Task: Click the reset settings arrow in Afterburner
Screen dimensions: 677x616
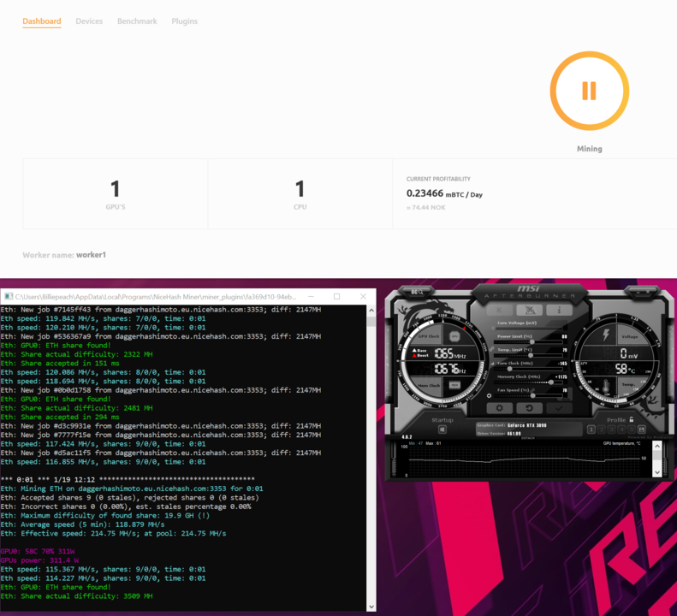Action: pyautogui.click(x=529, y=408)
